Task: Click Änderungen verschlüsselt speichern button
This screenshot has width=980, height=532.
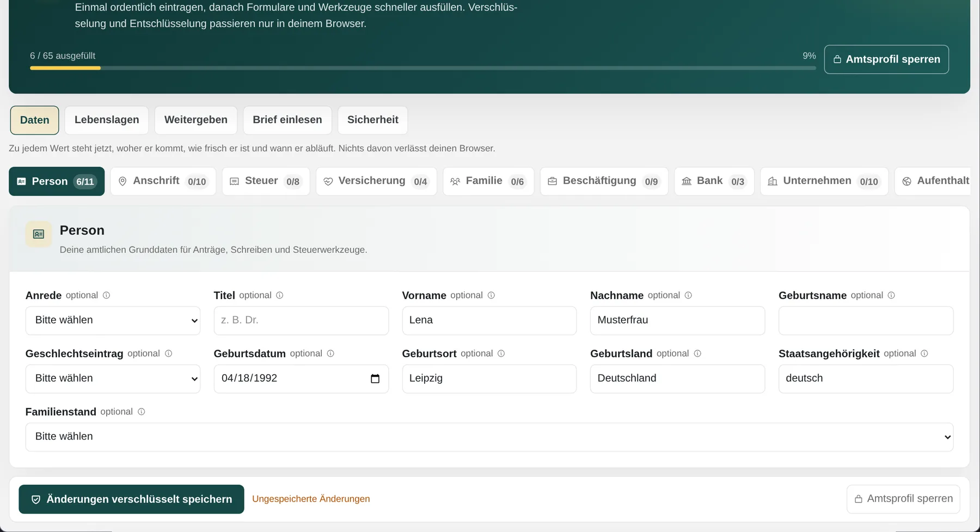Action: pyautogui.click(x=131, y=499)
